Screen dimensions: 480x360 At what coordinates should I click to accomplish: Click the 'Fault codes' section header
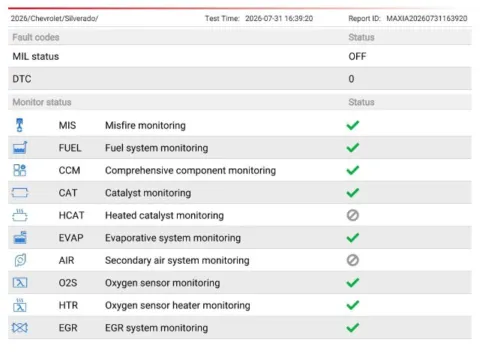click(36, 37)
